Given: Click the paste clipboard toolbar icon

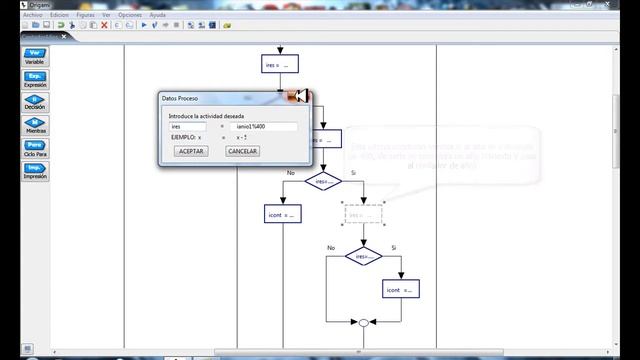Looking at the screenshot, I should pyautogui.click(x=93, y=25).
